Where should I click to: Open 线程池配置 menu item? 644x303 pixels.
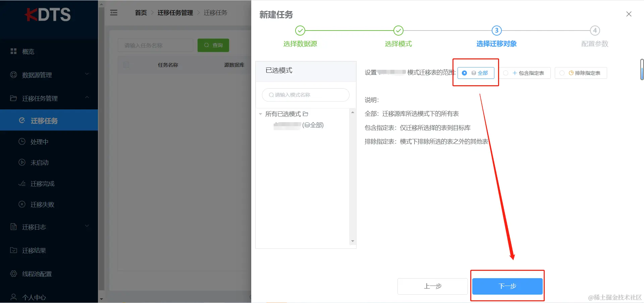[49, 274]
